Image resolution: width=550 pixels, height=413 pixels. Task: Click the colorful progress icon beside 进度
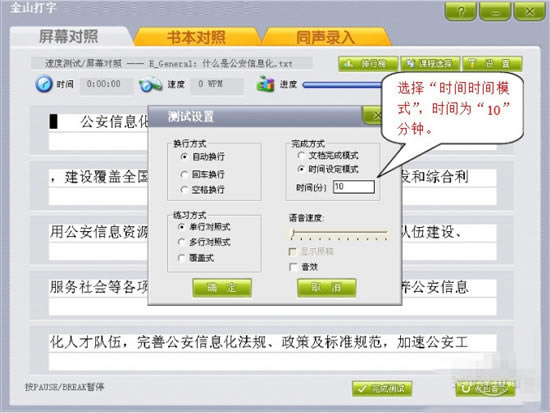point(266,84)
